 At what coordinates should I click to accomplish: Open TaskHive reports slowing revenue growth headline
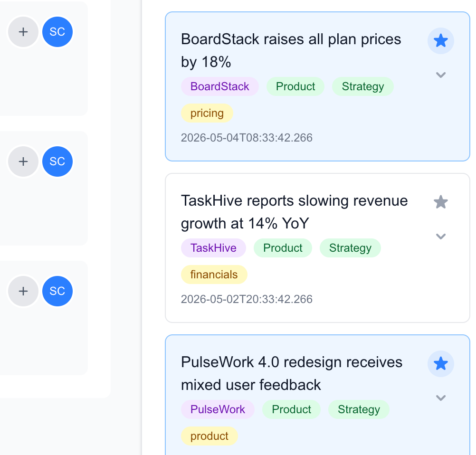(294, 212)
